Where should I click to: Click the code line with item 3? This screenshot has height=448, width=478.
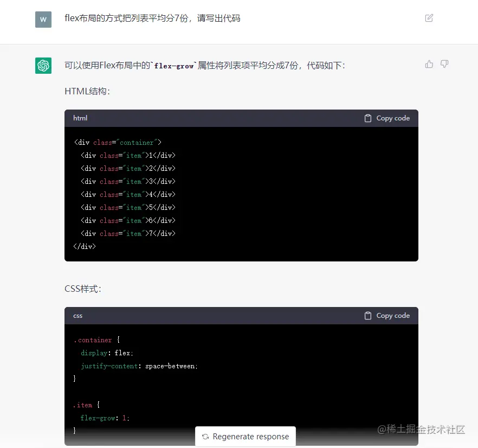[128, 182]
